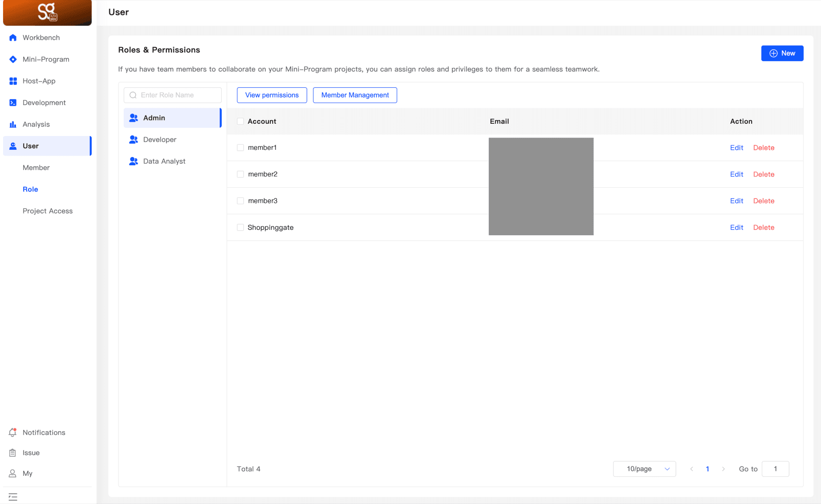Open the Member submenu item
821x504 pixels.
(x=36, y=167)
